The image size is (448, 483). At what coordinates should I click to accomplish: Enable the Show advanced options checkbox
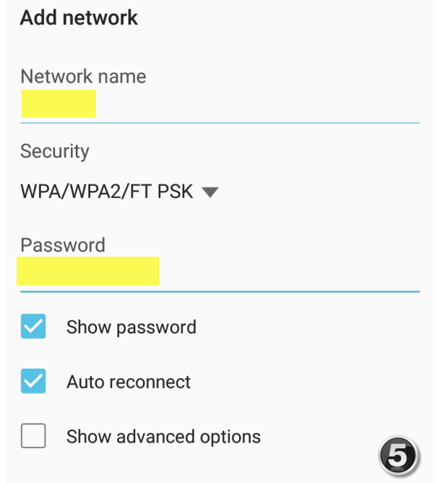33,436
